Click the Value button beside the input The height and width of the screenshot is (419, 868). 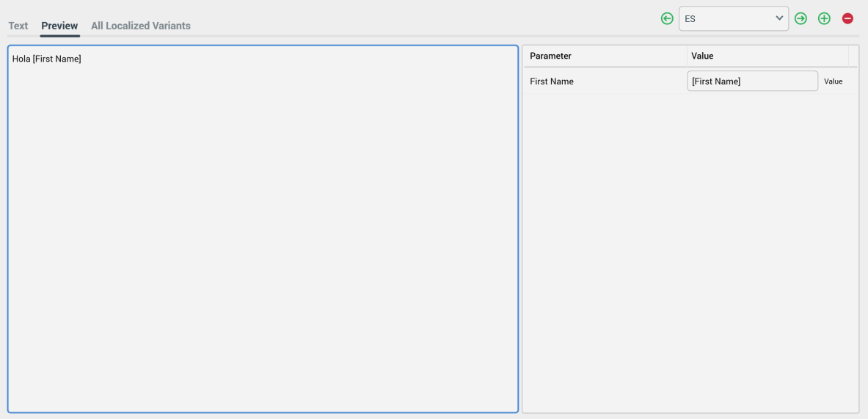pos(833,81)
